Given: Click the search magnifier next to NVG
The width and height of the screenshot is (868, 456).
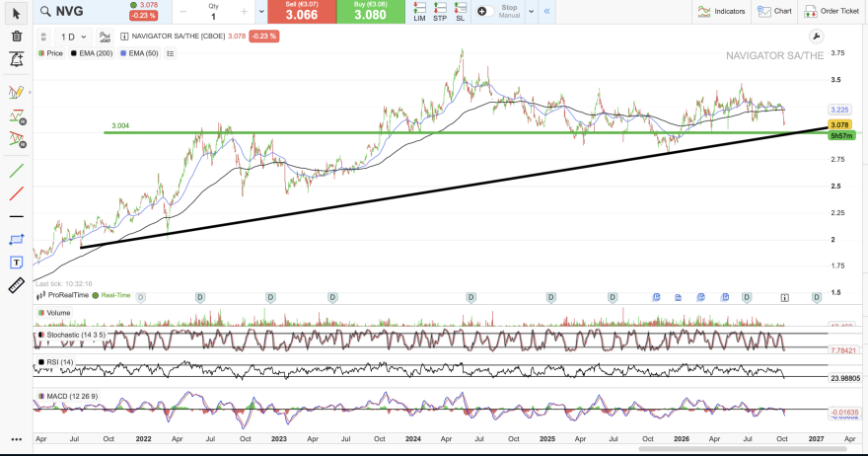Looking at the screenshot, I should point(45,12).
